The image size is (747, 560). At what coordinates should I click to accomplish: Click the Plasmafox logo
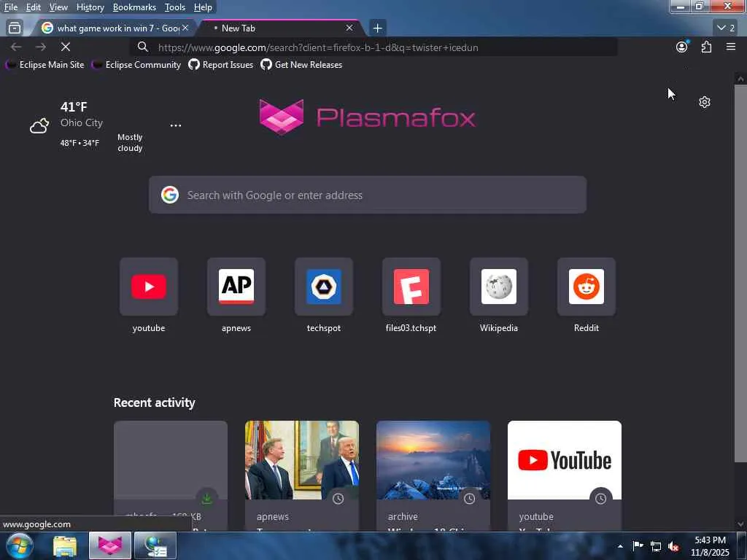(368, 117)
